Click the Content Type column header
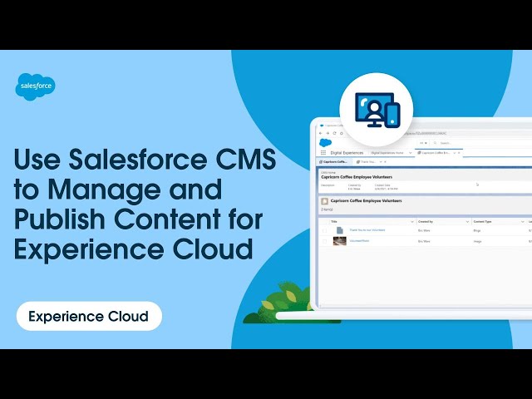 coord(482,222)
